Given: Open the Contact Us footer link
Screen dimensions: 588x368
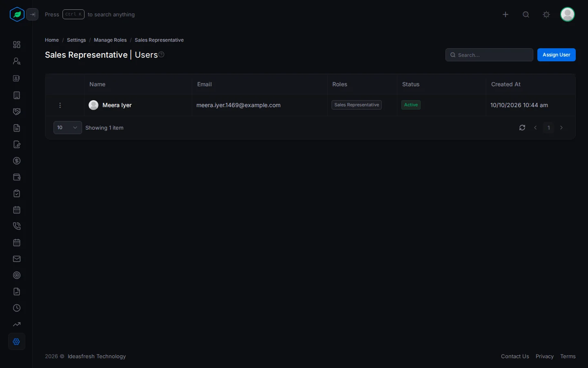Looking at the screenshot, I should click(x=515, y=357).
